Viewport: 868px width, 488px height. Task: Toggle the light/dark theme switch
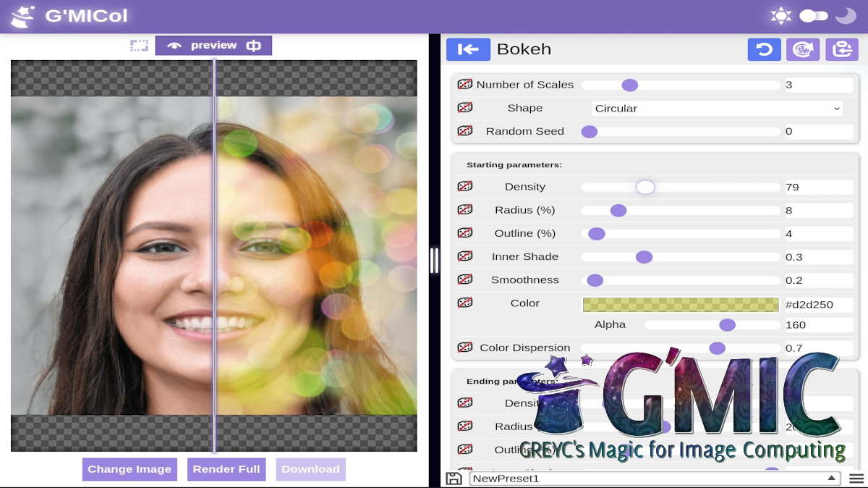pyautogui.click(x=813, y=16)
